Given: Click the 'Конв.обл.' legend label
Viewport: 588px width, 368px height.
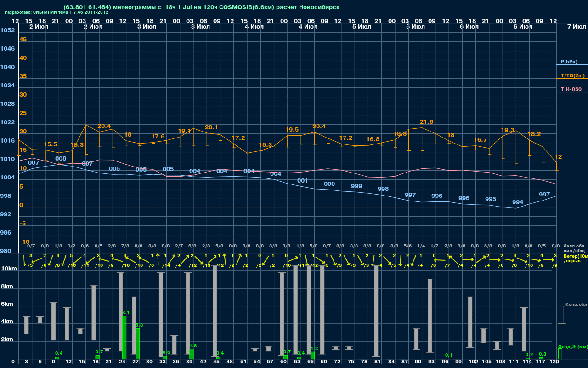Looking at the screenshot, I should 577,305.
